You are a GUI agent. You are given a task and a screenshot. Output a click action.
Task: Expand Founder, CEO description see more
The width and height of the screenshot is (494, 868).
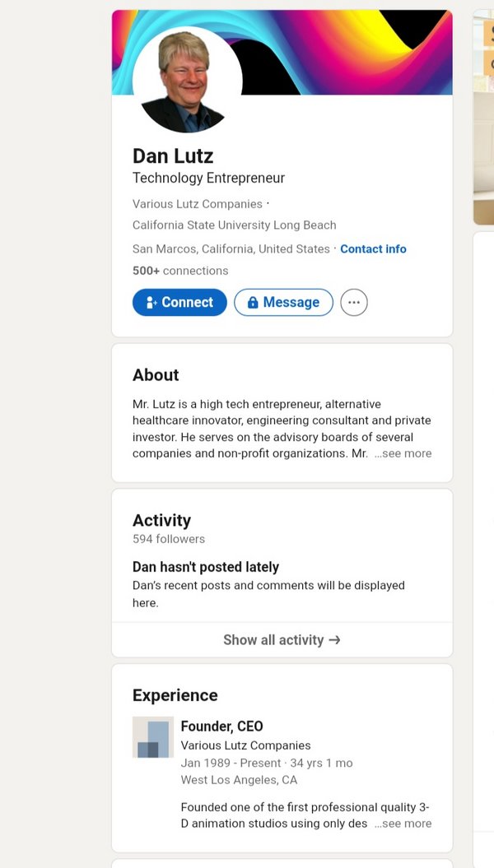(x=403, y=824)
